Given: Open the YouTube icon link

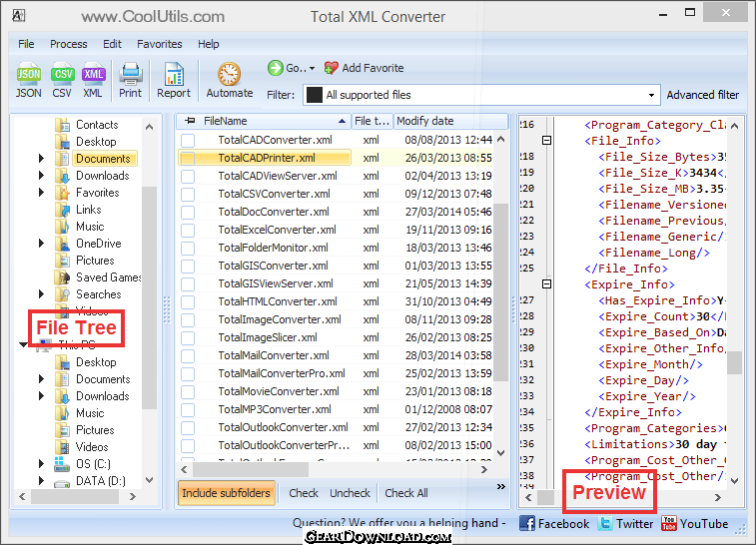Looking at the screenshot, I should (x=669, y=523).
